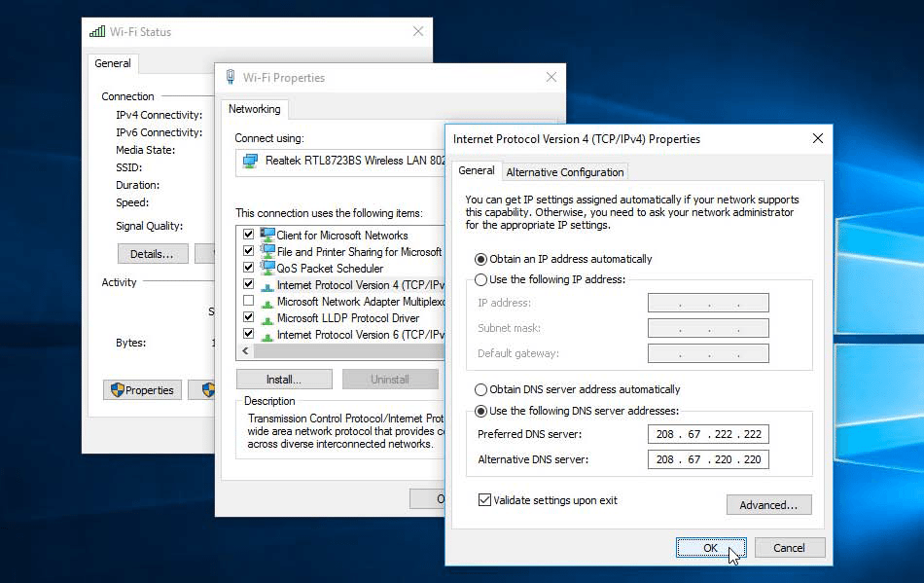Toggle Validate settings upon exit

(484, 500)
